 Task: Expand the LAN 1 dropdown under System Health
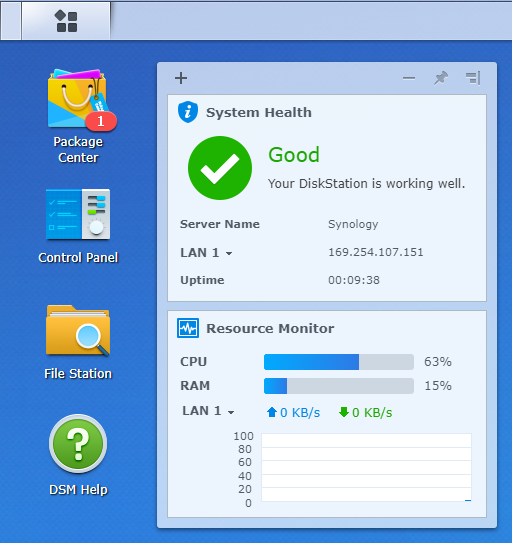click(206, 253)
